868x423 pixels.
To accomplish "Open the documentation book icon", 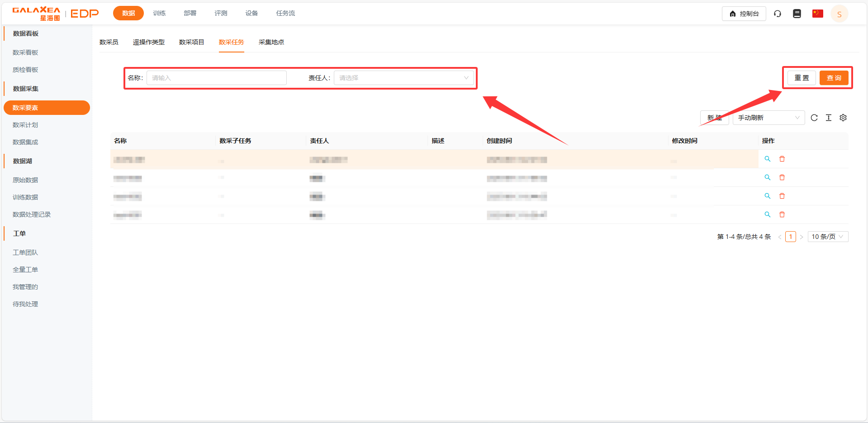I will [x=797, y=14].
